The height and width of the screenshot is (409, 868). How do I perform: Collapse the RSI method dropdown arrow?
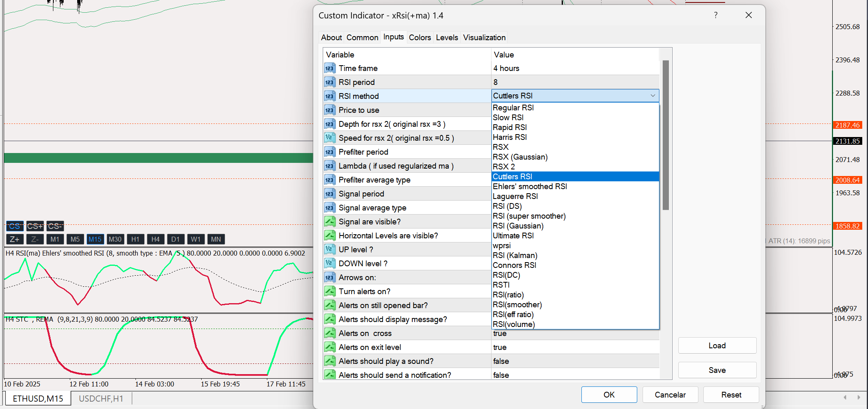pos(653,96)
